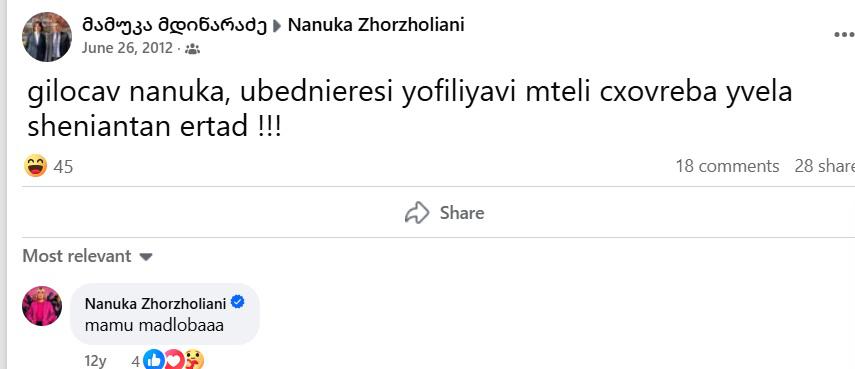Open the June 26, 2012 timestamp

[x=127, y=49]
